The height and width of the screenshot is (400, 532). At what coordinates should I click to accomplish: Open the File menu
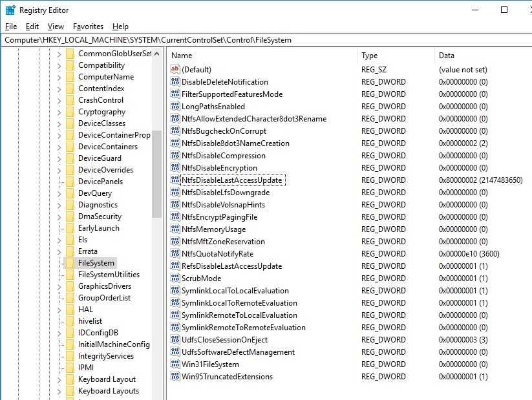point(11,26)
